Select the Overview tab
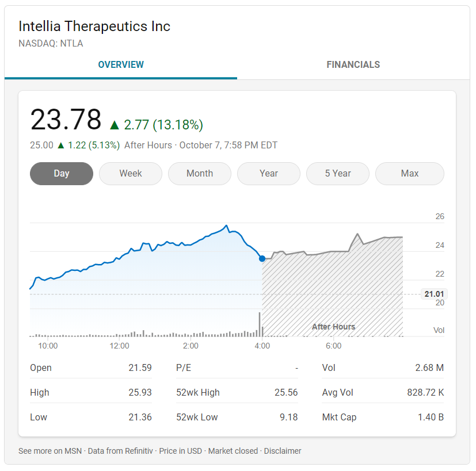 click(121, 65)
